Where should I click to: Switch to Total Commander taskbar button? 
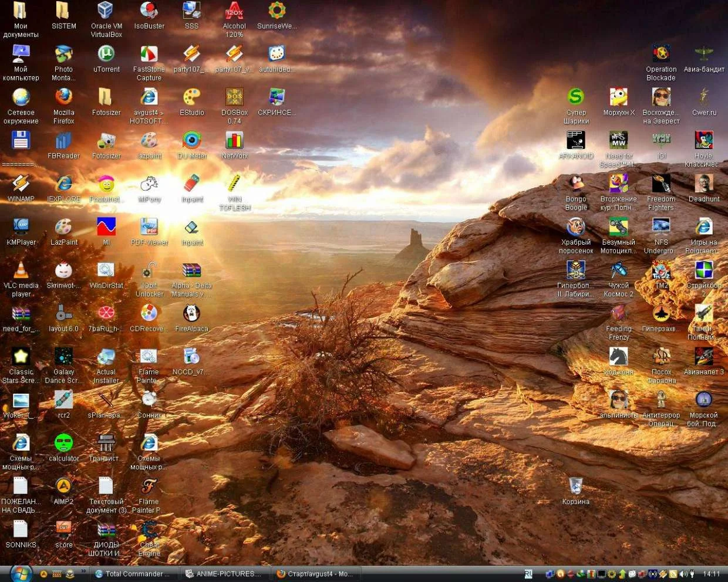(x=134, y=574)
